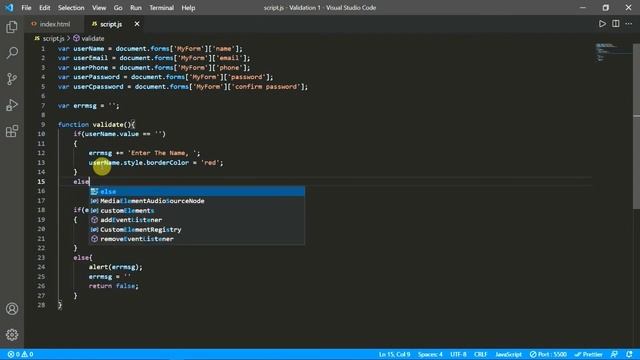640x360 pixels.
Task: Open the Terminal menu
Action: (x=161, y=8)
